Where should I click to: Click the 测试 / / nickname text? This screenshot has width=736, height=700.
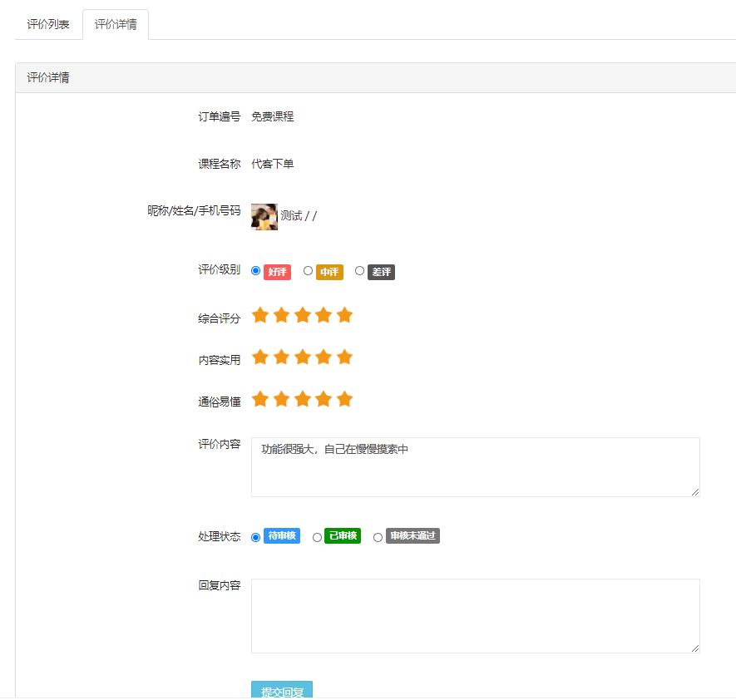point(299,216)
